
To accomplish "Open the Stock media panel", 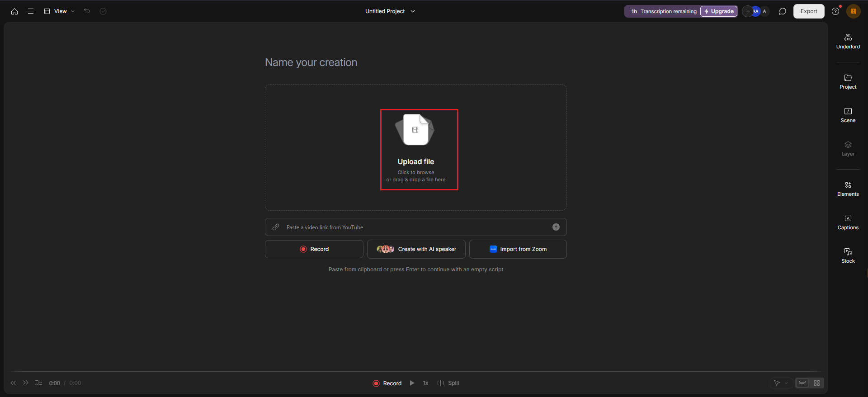I will 848,256.
